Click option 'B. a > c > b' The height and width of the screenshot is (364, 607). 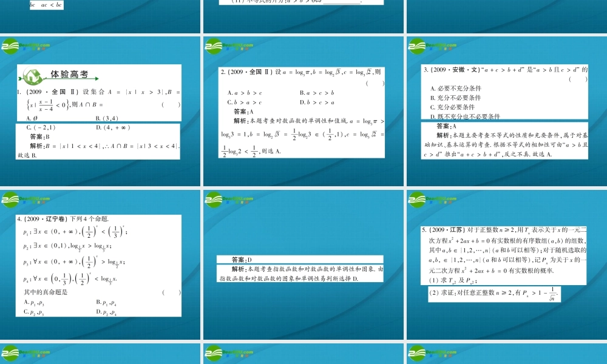pyautogui.click(x=317, y=93)
